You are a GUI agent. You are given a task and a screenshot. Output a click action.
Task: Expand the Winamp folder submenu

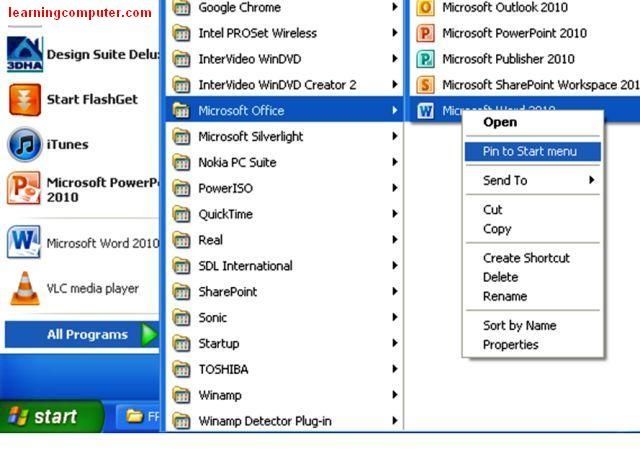coord(284,395)
